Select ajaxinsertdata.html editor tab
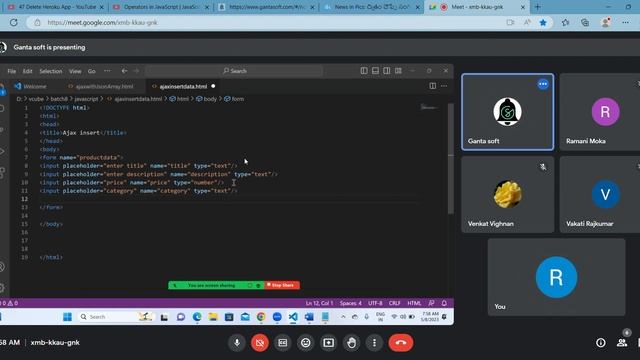This screenshot has width=640, height=360. tap(183, 86)
